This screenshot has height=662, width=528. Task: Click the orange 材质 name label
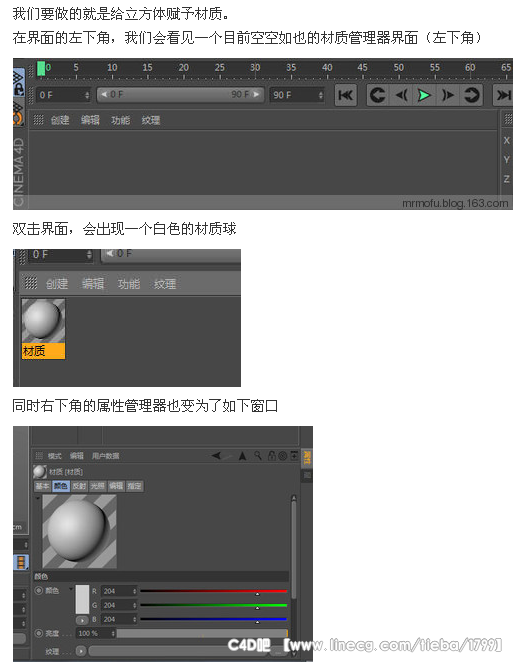(43, 351)
